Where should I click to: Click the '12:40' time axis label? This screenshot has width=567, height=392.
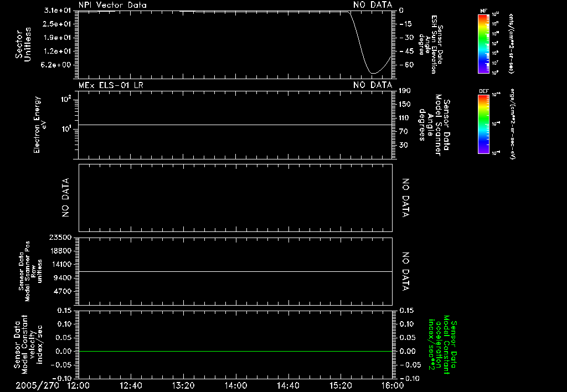point(131,385)
